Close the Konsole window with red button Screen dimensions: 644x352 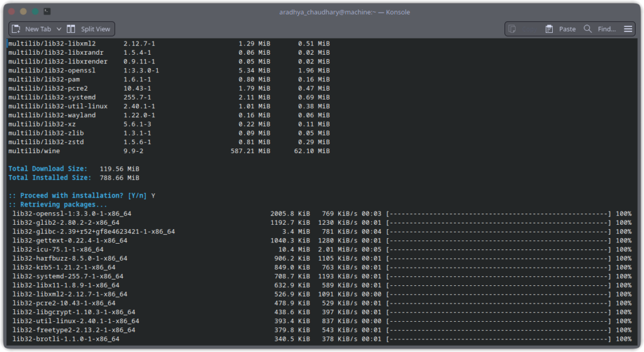[x=11, y=11]
